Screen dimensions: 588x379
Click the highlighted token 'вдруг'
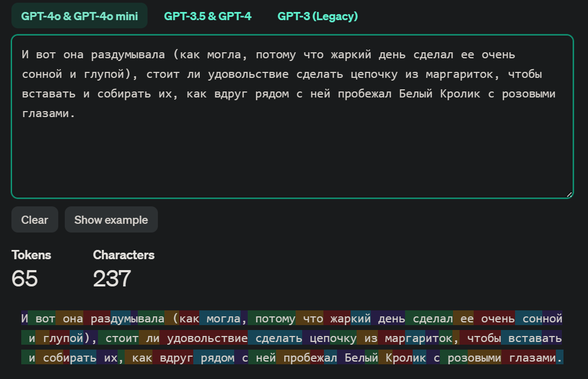(x=173, y=358)
